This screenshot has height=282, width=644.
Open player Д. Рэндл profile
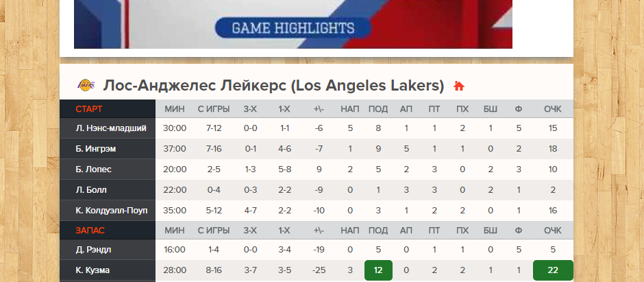pos(95,250)
